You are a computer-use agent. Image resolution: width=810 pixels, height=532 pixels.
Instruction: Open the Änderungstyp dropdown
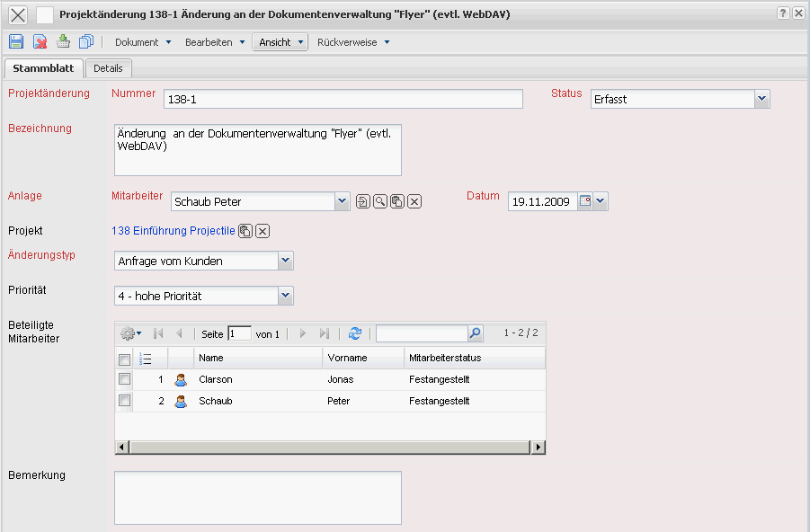click(x=285, y=261)
